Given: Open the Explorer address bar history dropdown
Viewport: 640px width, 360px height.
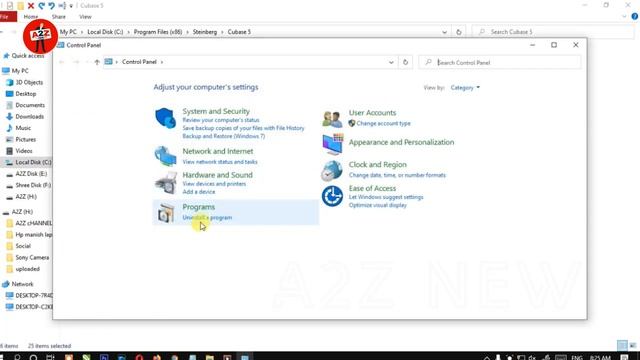Looking at the screenshot, I should tap(444, 32).
